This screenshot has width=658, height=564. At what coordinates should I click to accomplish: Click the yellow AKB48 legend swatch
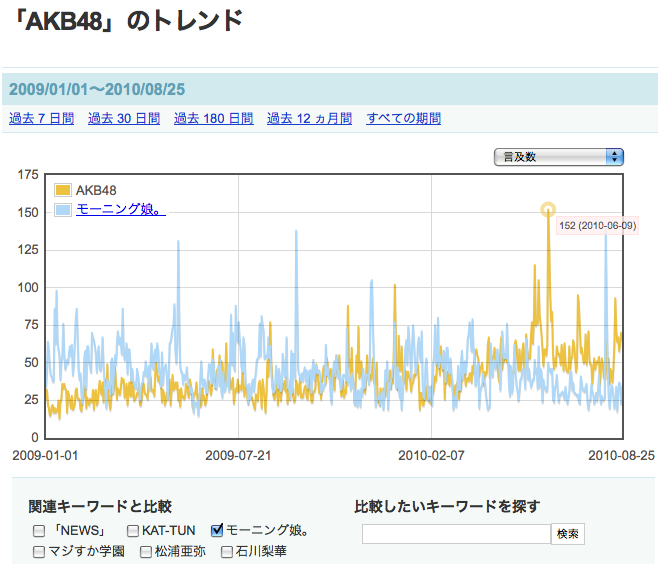click(63, 190)
